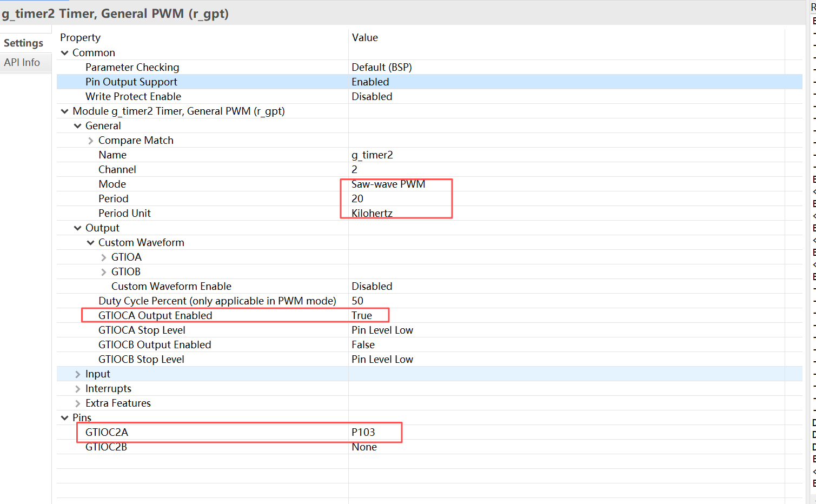
Task: Open the API Info tab
Action: [x=22, y=63]
